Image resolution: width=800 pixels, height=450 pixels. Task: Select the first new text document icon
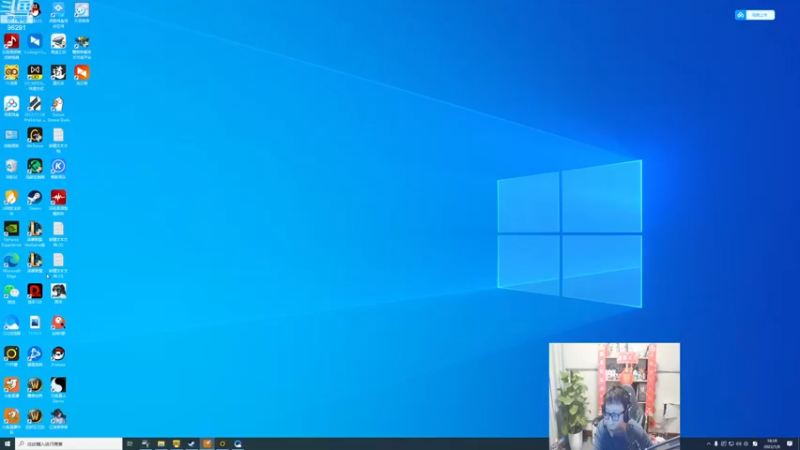(58, 135)
